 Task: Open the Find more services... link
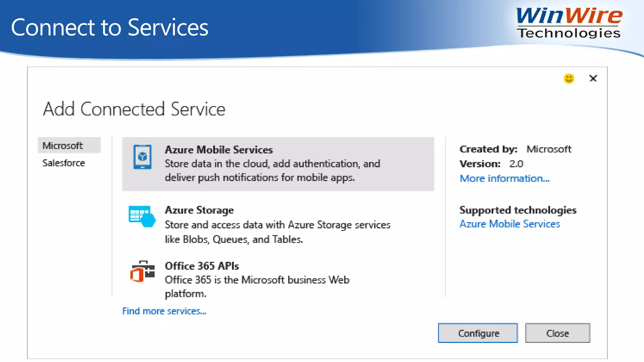pyautogui.click(x=164, y=311)
